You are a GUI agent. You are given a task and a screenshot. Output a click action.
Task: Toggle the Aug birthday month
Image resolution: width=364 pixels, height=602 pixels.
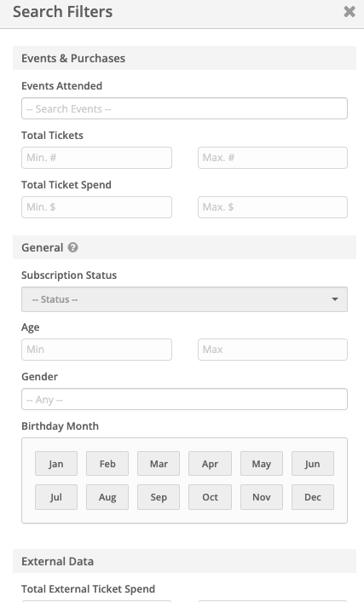[x=107, y=497]
